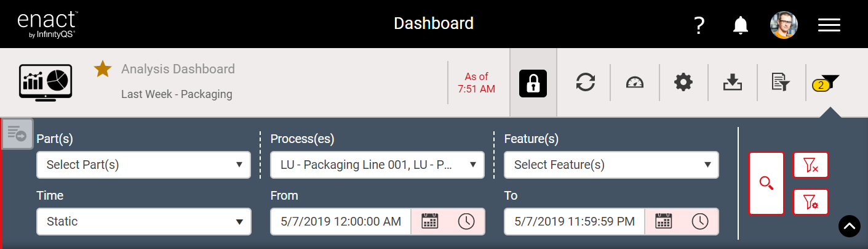Open the Process(es) dropdown

[378, 165]
